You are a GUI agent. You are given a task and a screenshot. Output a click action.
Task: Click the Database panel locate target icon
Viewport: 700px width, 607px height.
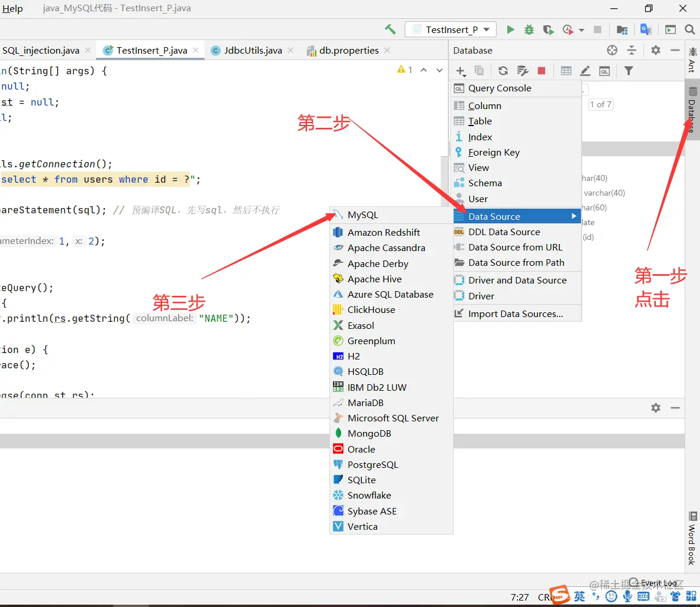tap(612, 50)
